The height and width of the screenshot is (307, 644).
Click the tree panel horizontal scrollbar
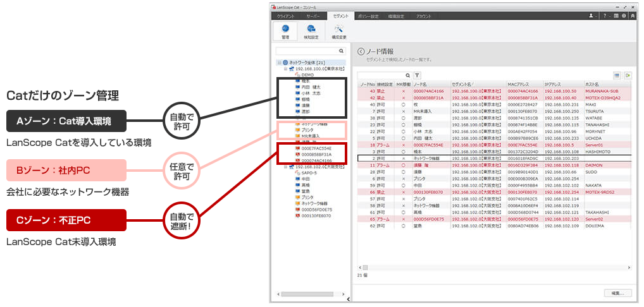click(307, 294)
